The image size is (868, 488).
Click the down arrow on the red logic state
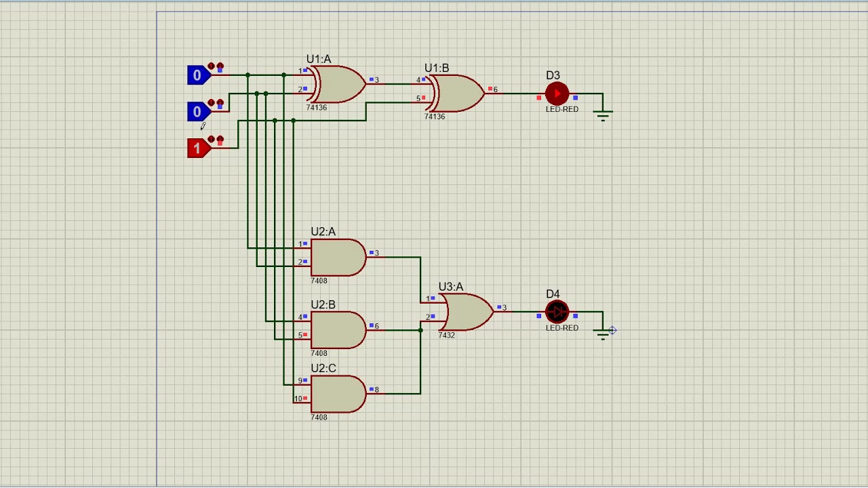pyautogui.click(x=220, y=140)
